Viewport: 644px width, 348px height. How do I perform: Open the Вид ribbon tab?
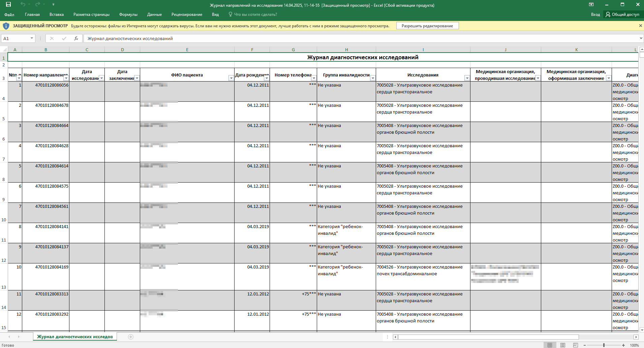coord(215,14)
